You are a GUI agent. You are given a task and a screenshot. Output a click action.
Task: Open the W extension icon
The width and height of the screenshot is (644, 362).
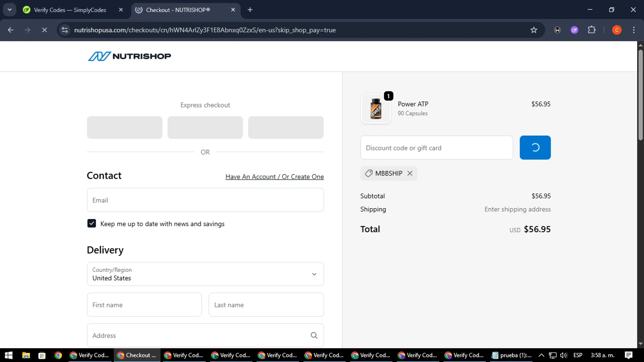pos(557,30)
